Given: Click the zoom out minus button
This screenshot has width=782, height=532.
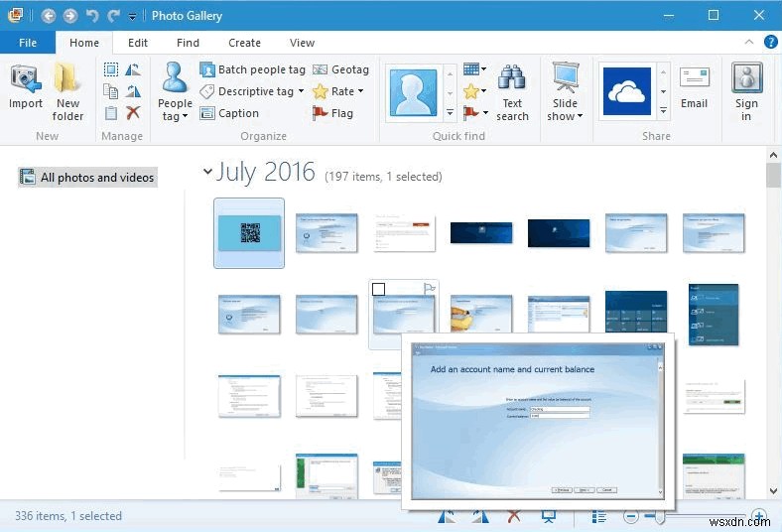Looking at the screenshot, I should point(631,516).
